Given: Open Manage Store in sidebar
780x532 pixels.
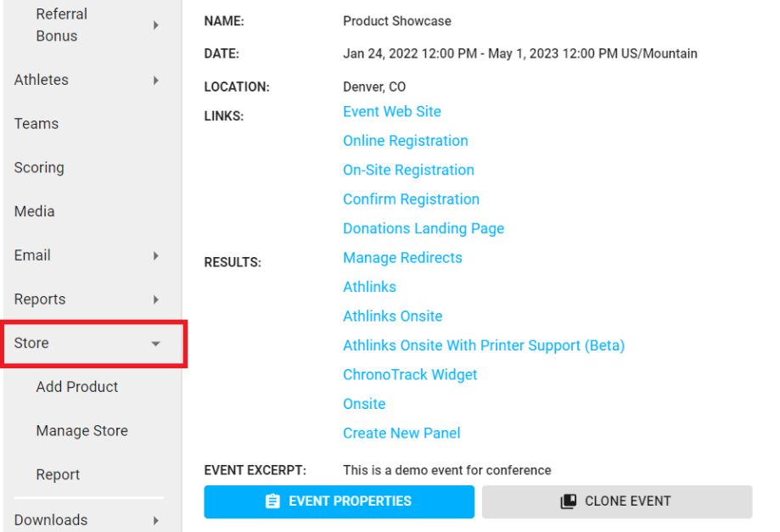Looking at the screenshot, I should (x=81, y=431).
